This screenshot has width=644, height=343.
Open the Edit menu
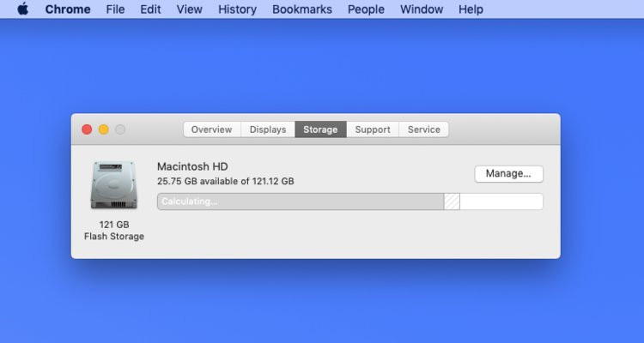[x=150, y=9]
